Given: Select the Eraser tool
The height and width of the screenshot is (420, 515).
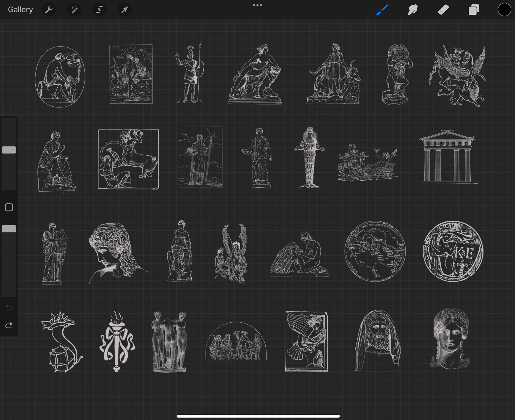Looking at the screenshot, I should (x=443, y=10).
